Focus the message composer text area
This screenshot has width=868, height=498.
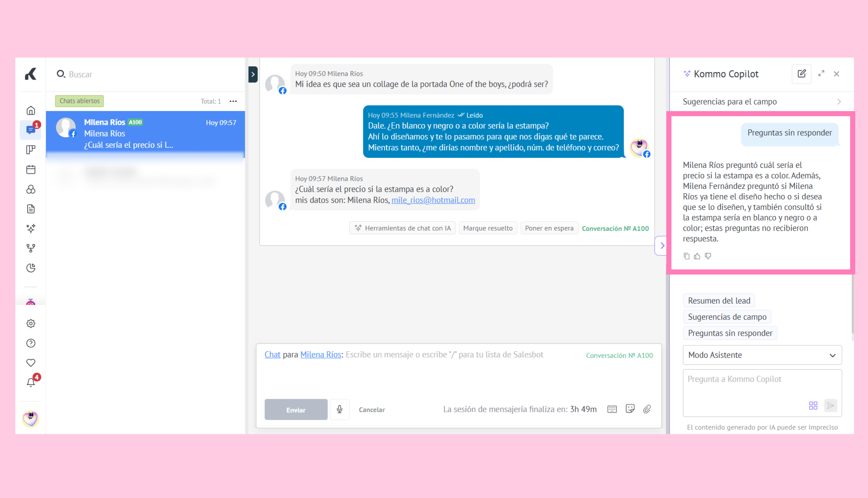458,371
